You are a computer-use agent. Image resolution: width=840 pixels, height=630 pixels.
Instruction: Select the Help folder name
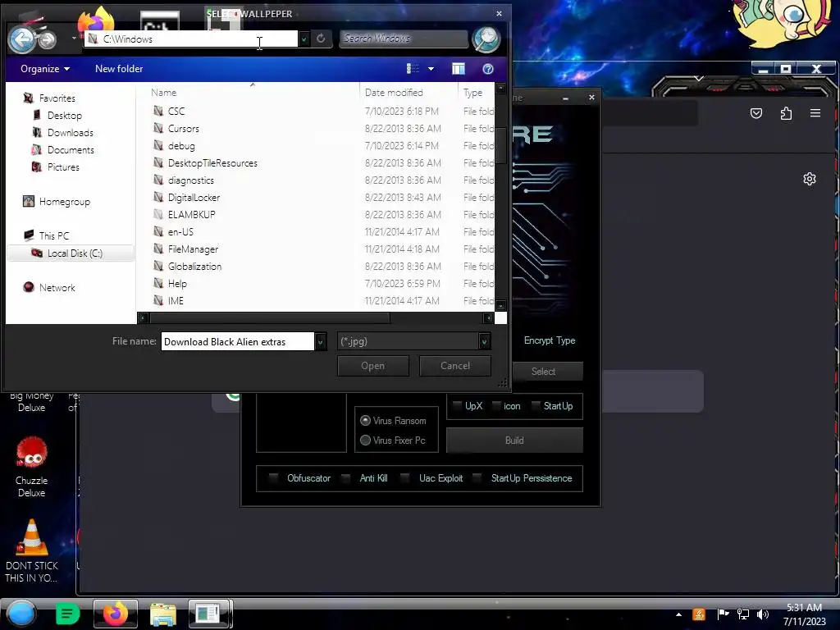click(177, 283)
